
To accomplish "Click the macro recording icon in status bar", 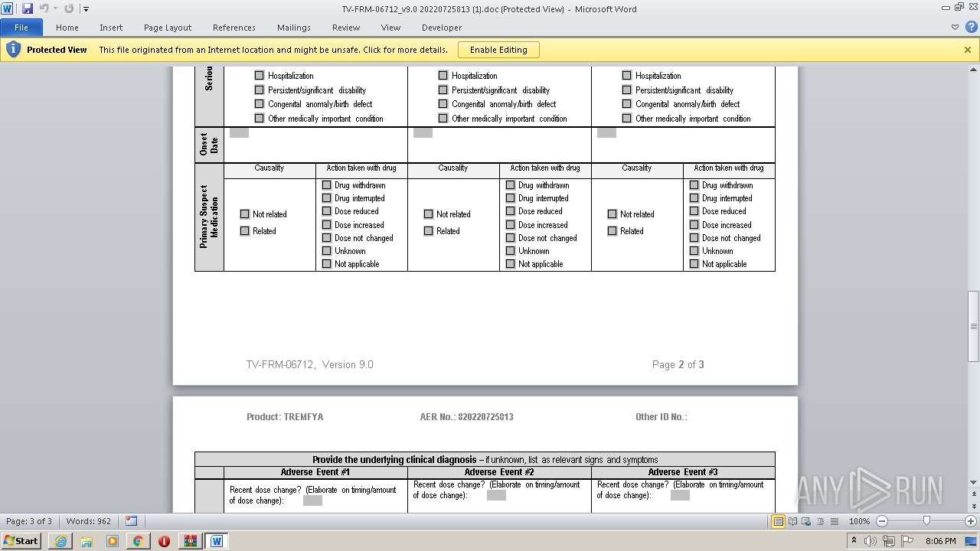I will pyautogui.click(x=131, y=521).
